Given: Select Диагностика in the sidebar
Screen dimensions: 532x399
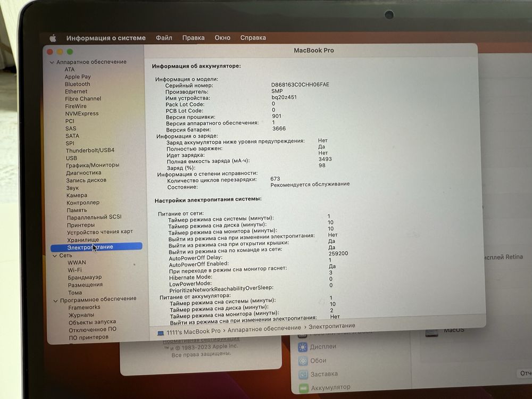Looking at the screenshot, I should tap(84, 173).
